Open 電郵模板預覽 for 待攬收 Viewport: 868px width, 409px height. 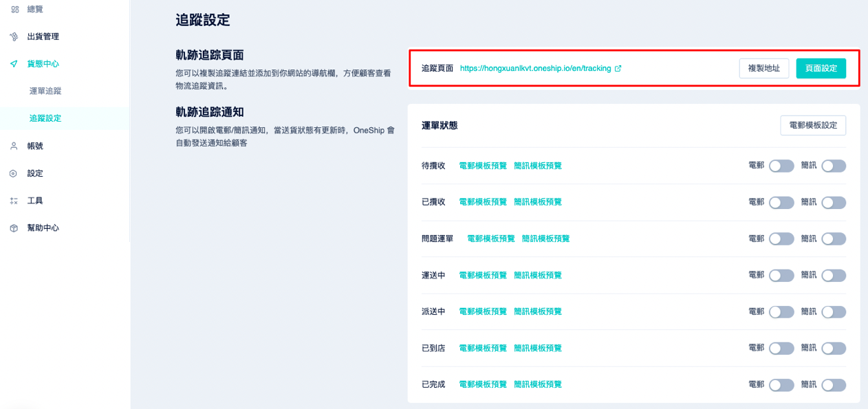pyautogui.click(x=483, y=166)
